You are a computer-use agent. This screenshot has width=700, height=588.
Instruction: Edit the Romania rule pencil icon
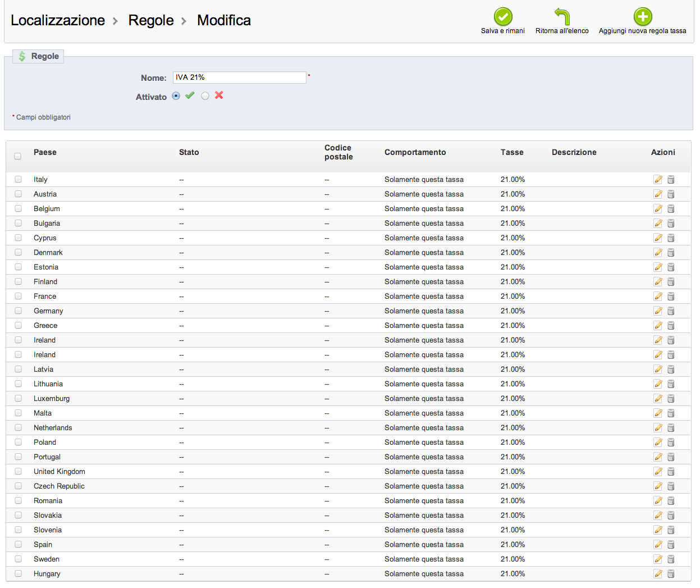pyautogui.click(x=658, y=501)
